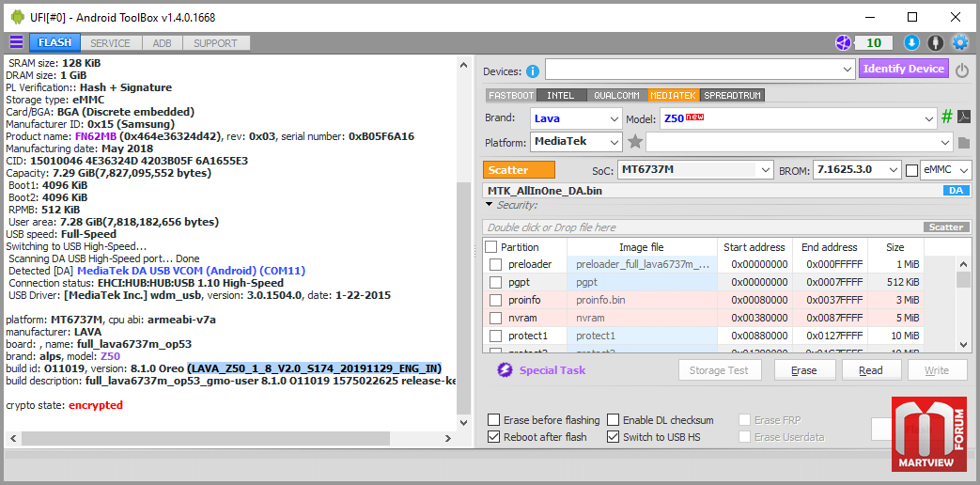This screenshot has height=485, width=980.
Task: Switch to the SUPPORT tab
Action: coord(215,43)
